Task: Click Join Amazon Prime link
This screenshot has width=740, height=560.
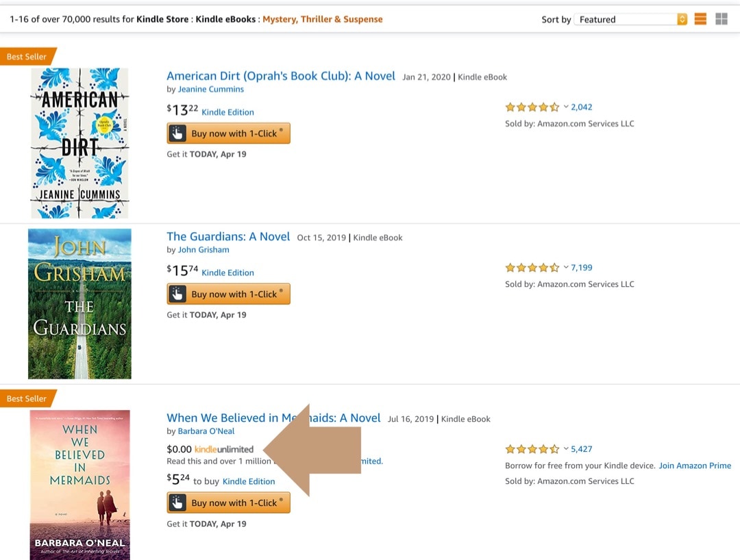Action: (695, 466)
